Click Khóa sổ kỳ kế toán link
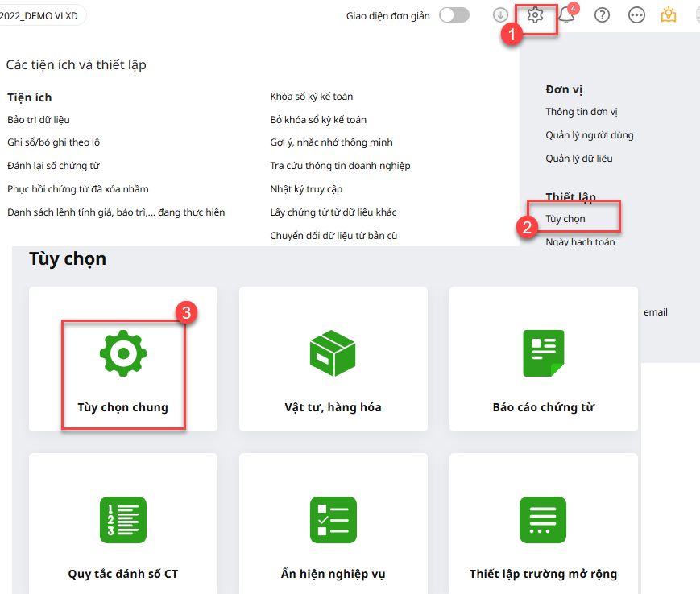Screen dimensions: 700x594 point(311,97)
